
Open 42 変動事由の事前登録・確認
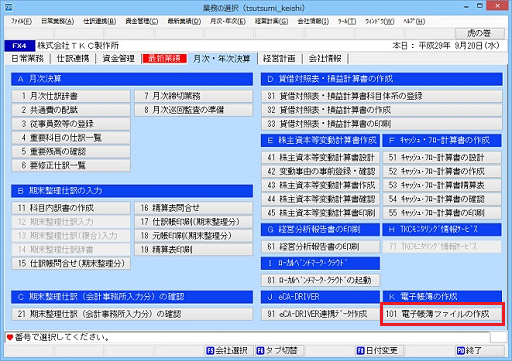coord(321,171)
